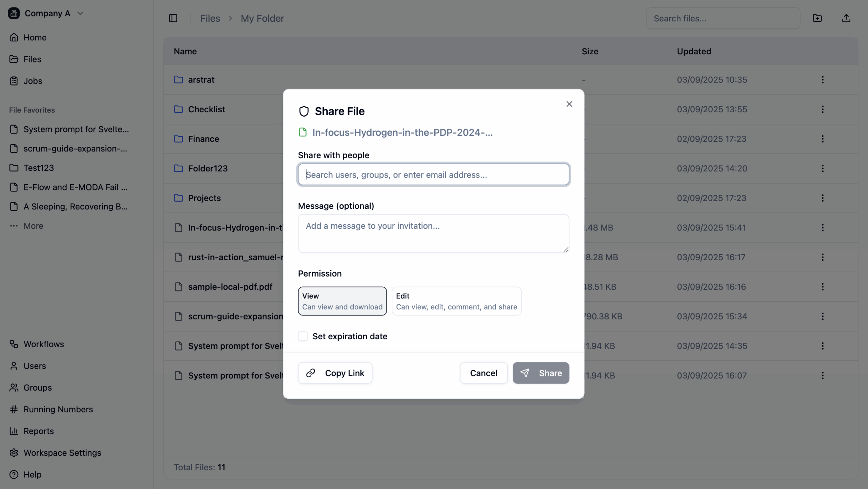
Task: Expand More under File Favorites
Action: [33, 226]
